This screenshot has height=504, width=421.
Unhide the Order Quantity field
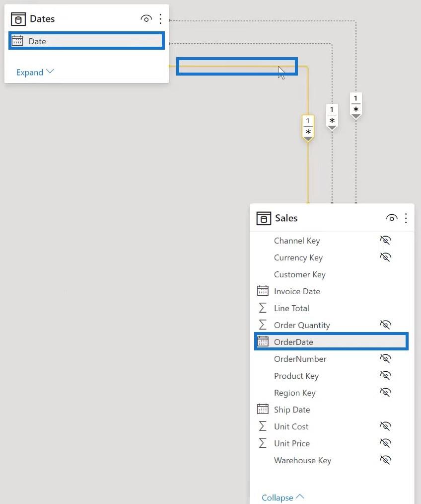click(385, 325)
